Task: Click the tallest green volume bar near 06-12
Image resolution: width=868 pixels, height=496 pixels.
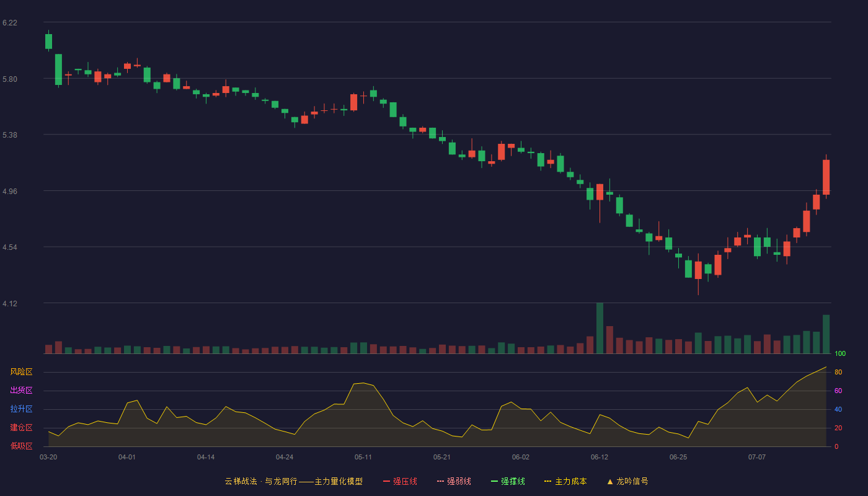Action: pos(600,328)
